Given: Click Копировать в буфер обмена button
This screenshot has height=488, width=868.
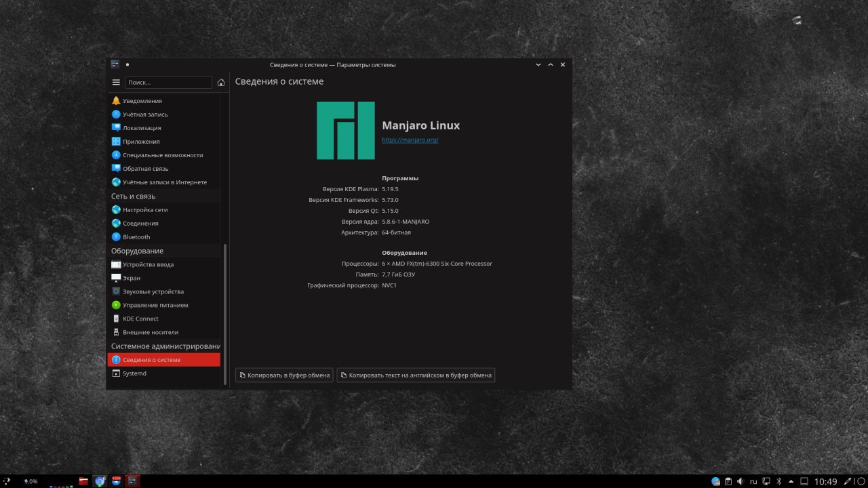Looking at the screenshot, I should pos(284,375).
